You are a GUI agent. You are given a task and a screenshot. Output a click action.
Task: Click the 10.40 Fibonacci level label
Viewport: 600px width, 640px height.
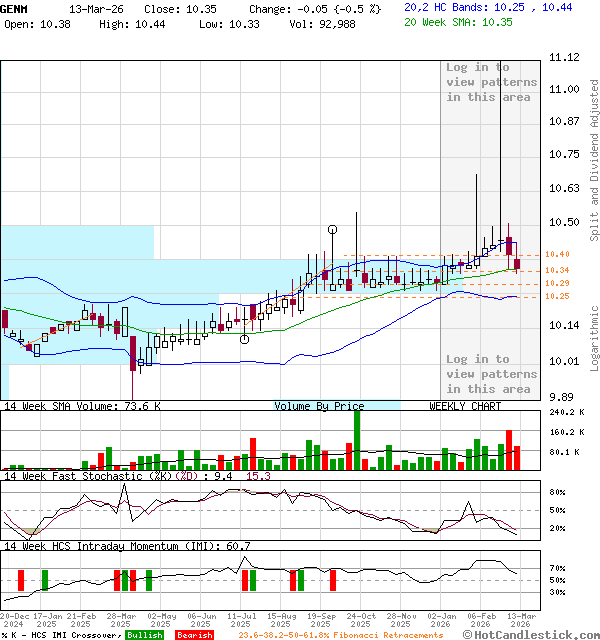(557, 255)
